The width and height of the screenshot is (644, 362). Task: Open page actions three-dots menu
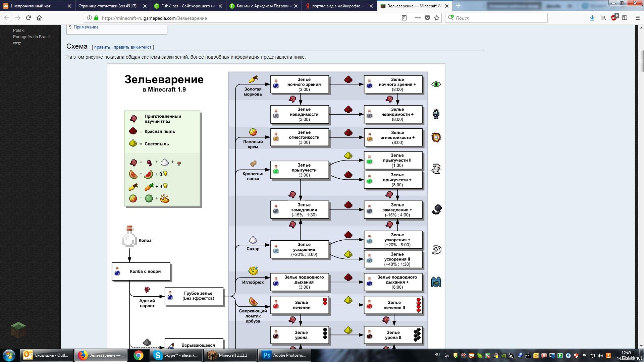[x=418, y=18]
